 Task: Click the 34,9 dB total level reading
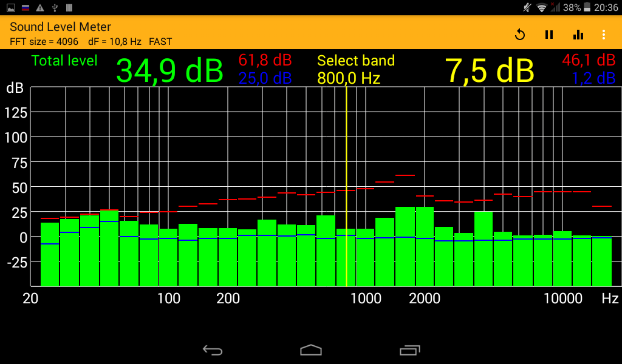[x=169, y=71]
